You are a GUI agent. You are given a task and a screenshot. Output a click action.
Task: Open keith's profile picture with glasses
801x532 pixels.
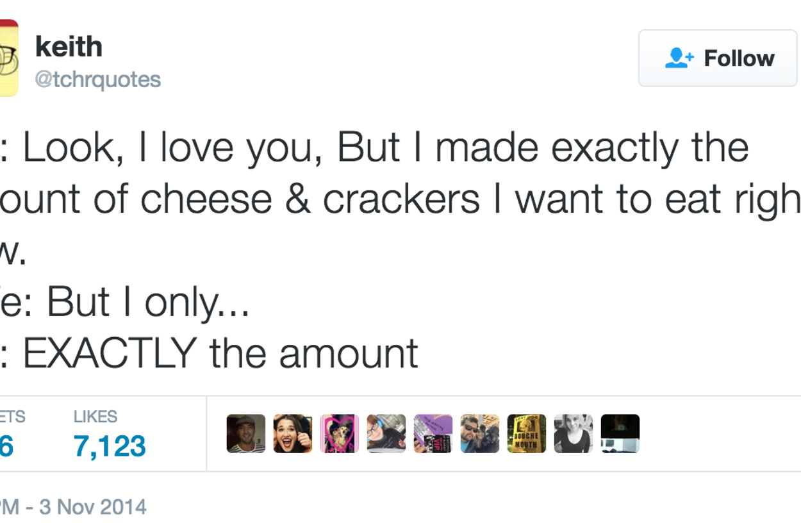9,58
